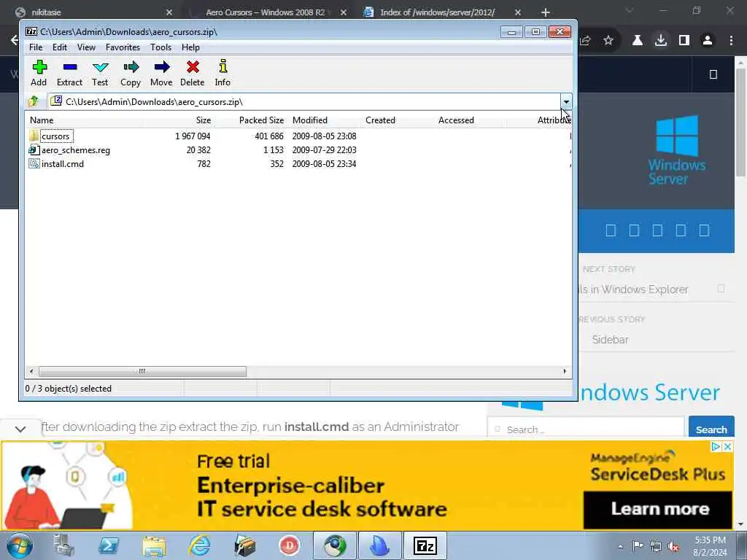Click the webpage Search input field
This screenshot has height=560, width=747.
(586, 429)
